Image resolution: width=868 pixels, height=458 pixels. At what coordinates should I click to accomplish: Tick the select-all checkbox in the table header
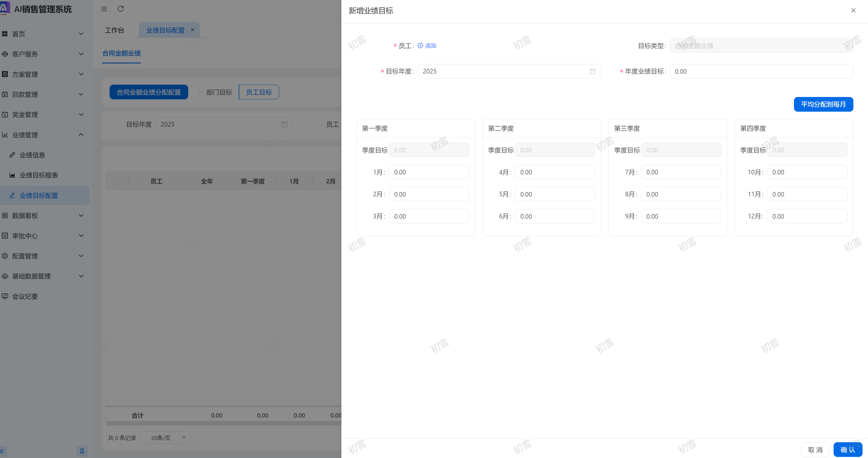point(117,181)
